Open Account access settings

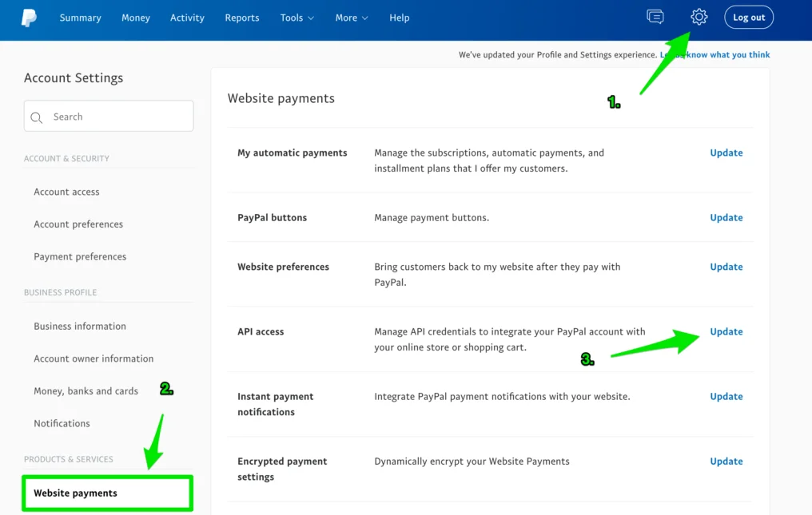pyautogui.click(x=66, y=192)
